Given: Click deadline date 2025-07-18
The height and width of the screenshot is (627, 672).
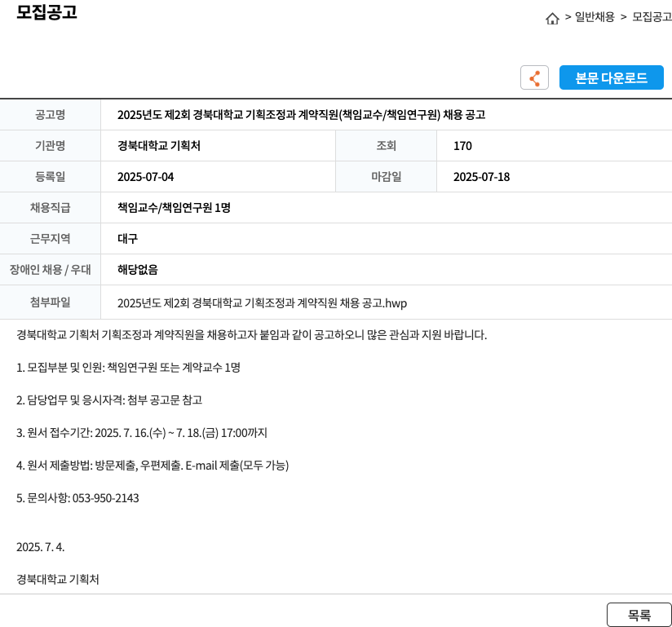Looking at the screenshot, I should (482, 177).
